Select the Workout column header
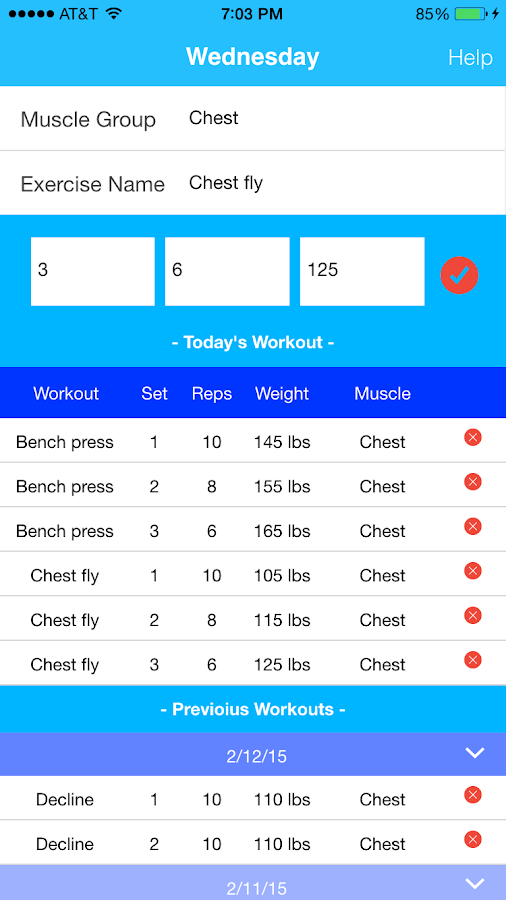The image size is (506, 900). (x=66, y=394)
